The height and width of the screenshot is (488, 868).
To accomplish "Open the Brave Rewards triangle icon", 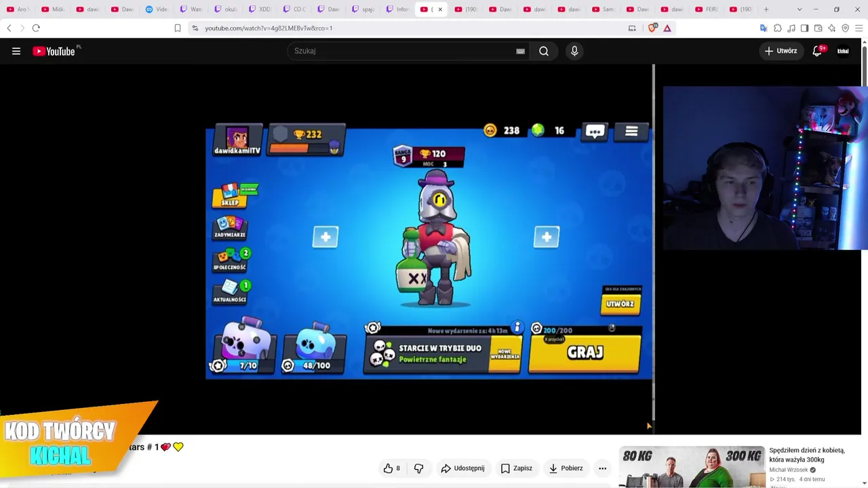I will [x=667, y=28].
